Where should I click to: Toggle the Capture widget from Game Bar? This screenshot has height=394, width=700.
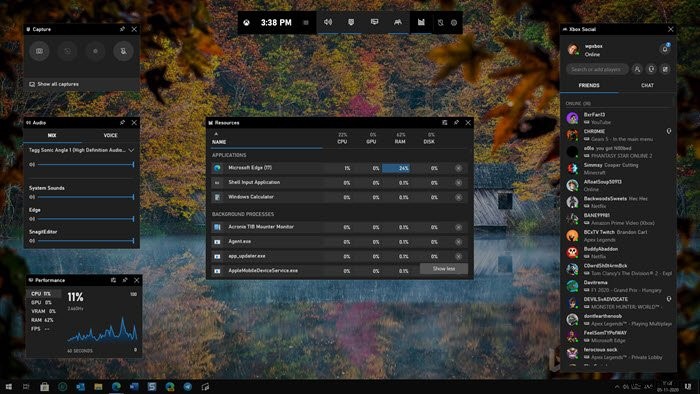point(351,22)
